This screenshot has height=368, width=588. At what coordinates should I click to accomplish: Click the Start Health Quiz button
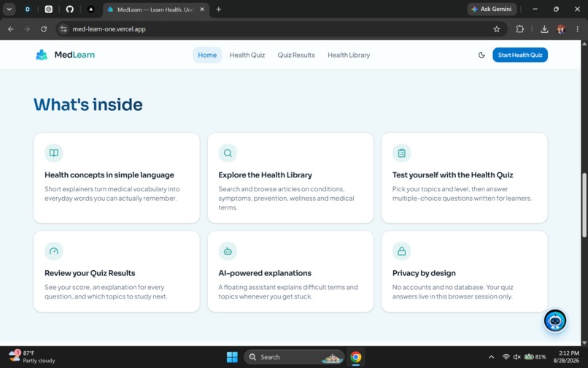(520, 55)
